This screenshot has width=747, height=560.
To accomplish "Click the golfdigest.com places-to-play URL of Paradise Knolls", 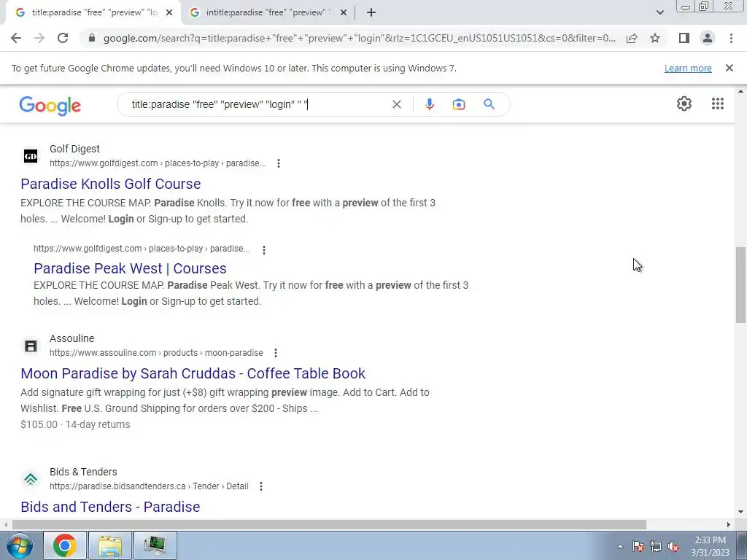I will [x=158, y=163].
